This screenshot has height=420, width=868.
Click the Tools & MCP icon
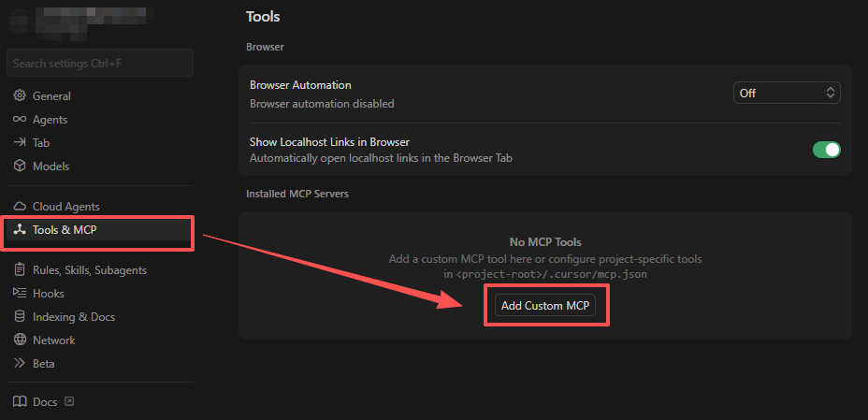coord(20,229)
